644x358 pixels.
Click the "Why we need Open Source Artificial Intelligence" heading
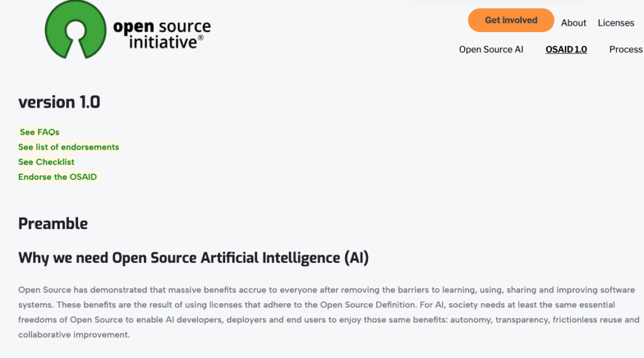193,258
